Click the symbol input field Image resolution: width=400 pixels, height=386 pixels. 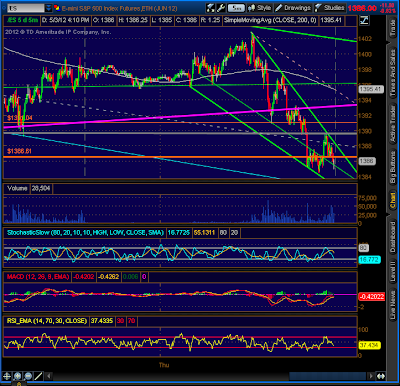point(26,8)
